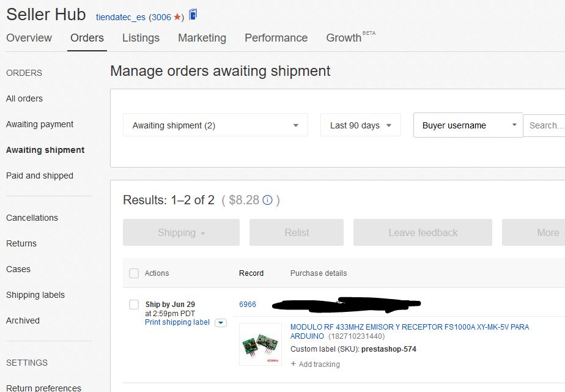
Task: Expand the Awaiting shipment (2) filter dropdown
Action: coord(215,125)
